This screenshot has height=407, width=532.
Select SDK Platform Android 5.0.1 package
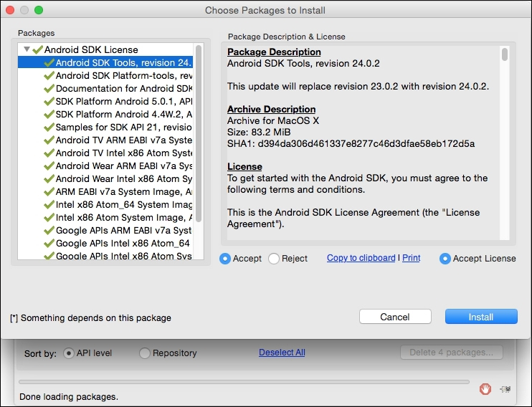(x=123, y=102)
